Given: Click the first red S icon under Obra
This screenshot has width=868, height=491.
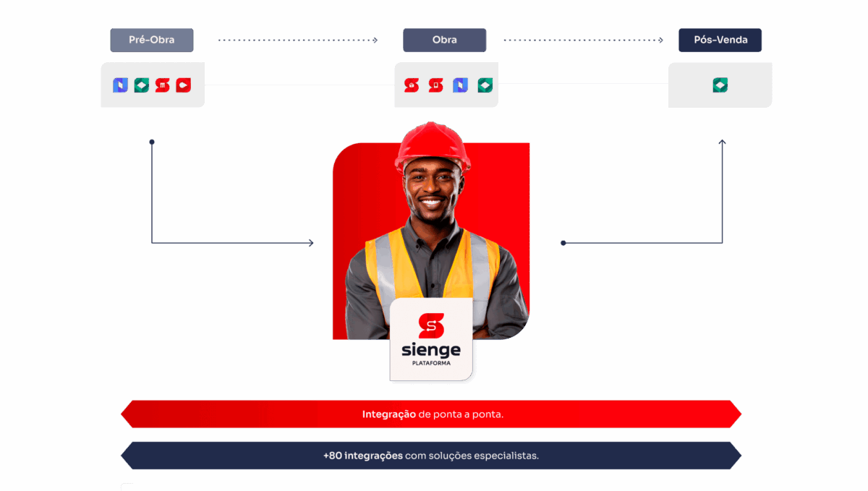Looking at the screenshot, I should pyautogui.click(x=412, y=85).
